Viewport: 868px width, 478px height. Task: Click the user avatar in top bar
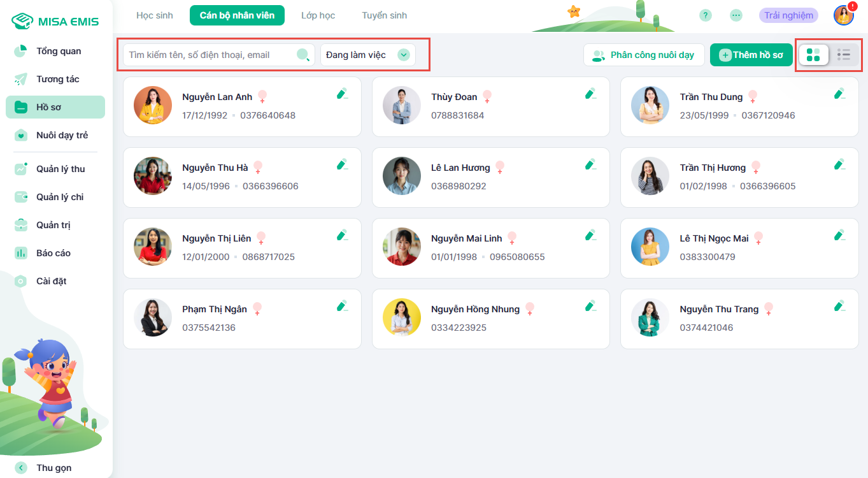pos(843,15)
